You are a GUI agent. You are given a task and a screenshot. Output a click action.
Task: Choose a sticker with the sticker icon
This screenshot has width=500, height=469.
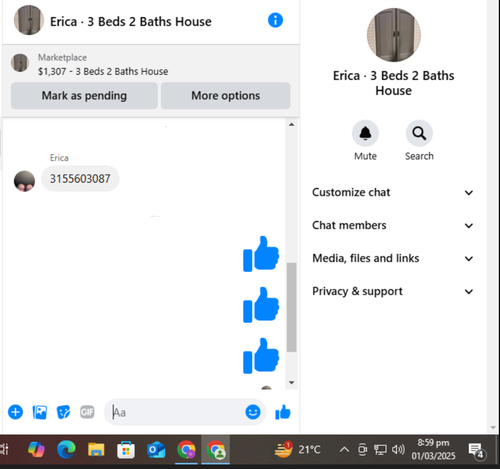click(63, 412)
